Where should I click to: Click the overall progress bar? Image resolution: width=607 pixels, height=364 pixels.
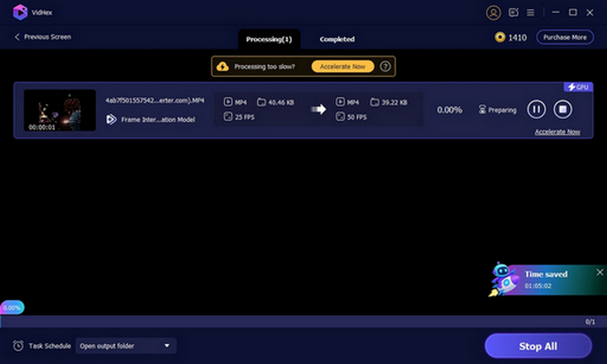click(303, 322)
